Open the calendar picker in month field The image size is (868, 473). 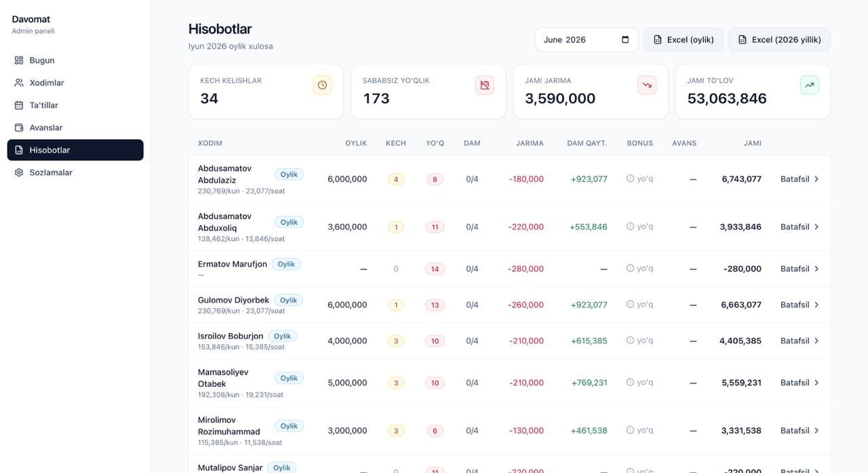[x=625, y=39]
